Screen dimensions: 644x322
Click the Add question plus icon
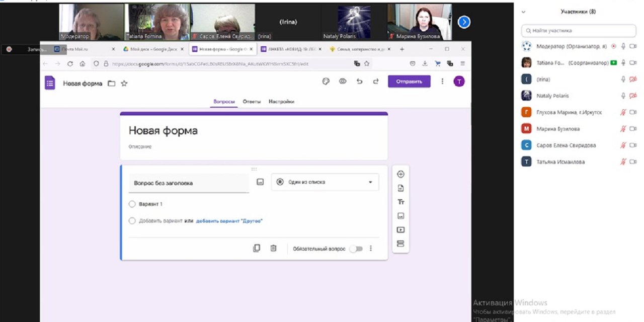coord(400,175)
